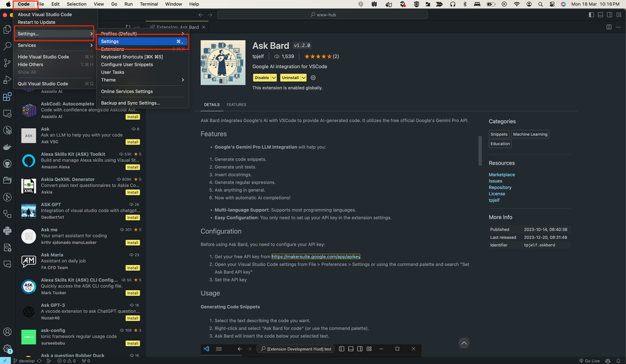Viewport: 626px width, 364px height.
Task: Click the Manage gear icon at bottom left
Action: point(8,348)
